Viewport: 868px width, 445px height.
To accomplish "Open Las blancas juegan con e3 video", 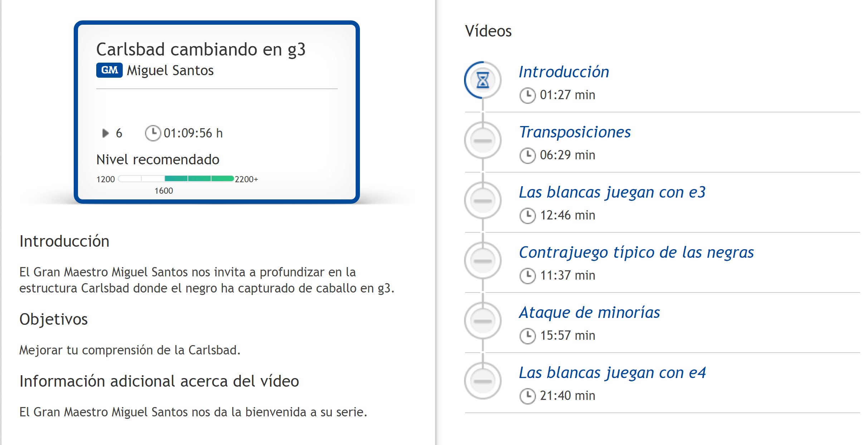I will [x=612, y=192].
